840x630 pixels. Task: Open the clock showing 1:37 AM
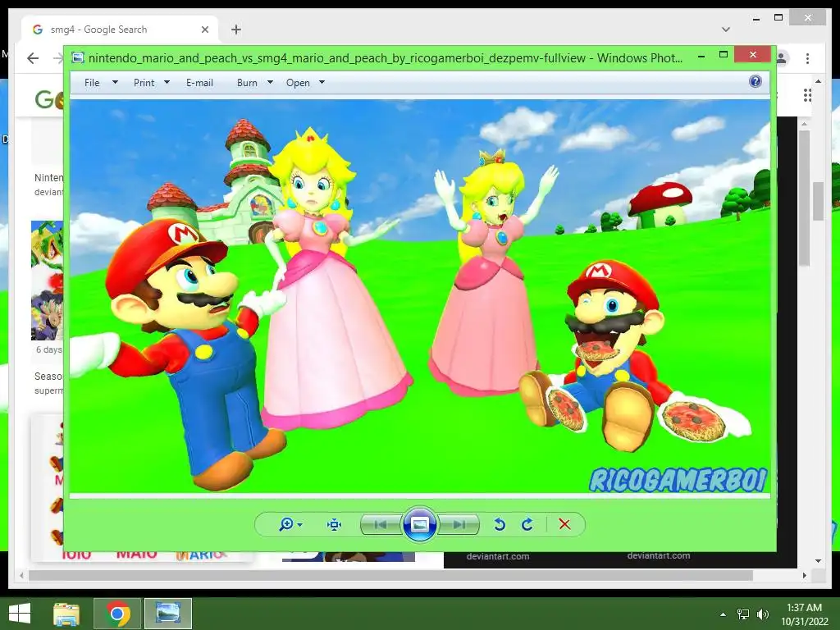(x=804, y=614)
